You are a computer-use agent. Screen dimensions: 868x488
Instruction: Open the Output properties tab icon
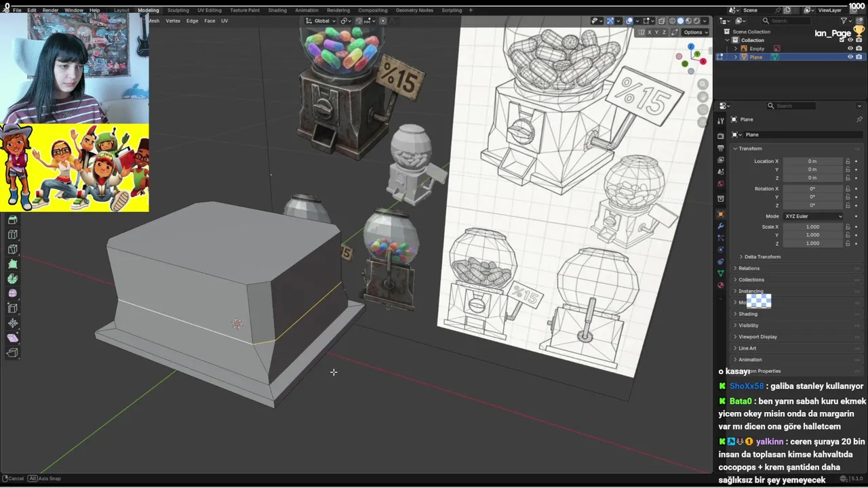pyautogui.click(x=720, y=146)
